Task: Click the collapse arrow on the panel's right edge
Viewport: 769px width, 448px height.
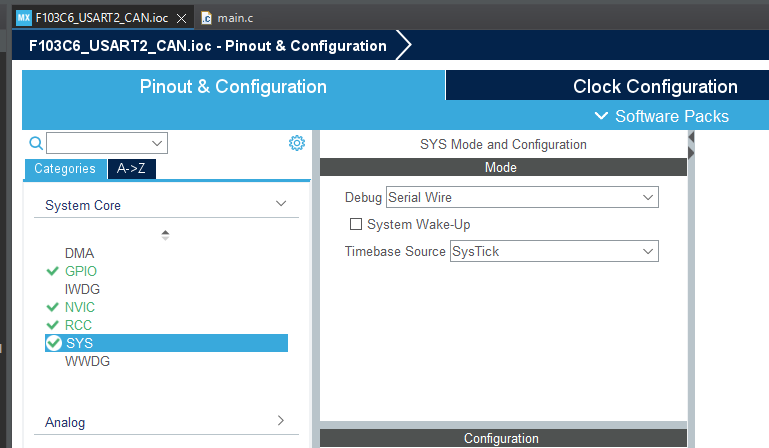Action: click(691, 151)
